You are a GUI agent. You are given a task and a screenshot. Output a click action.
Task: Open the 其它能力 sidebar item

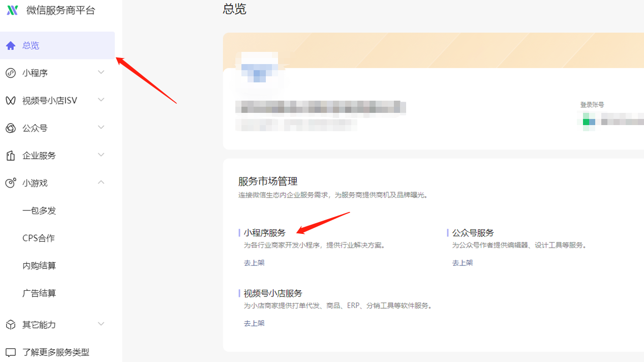coord(57,324)
